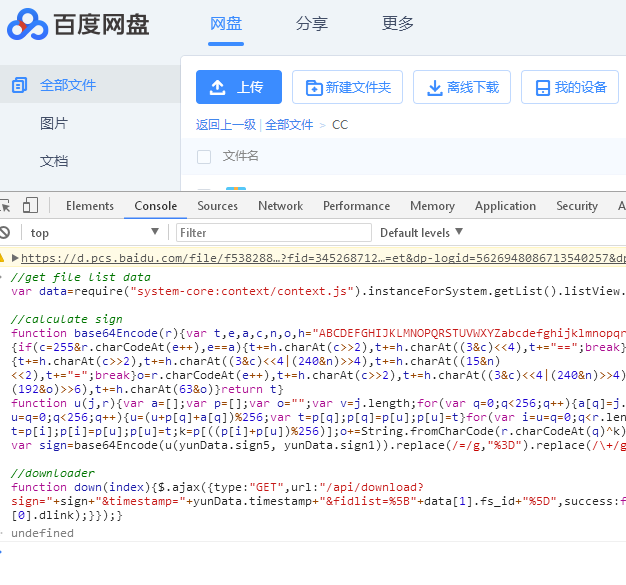This screenshot has height=585, width=626.
Task: Click the //calculate sign comment line
Action: (x=67, y=319)
